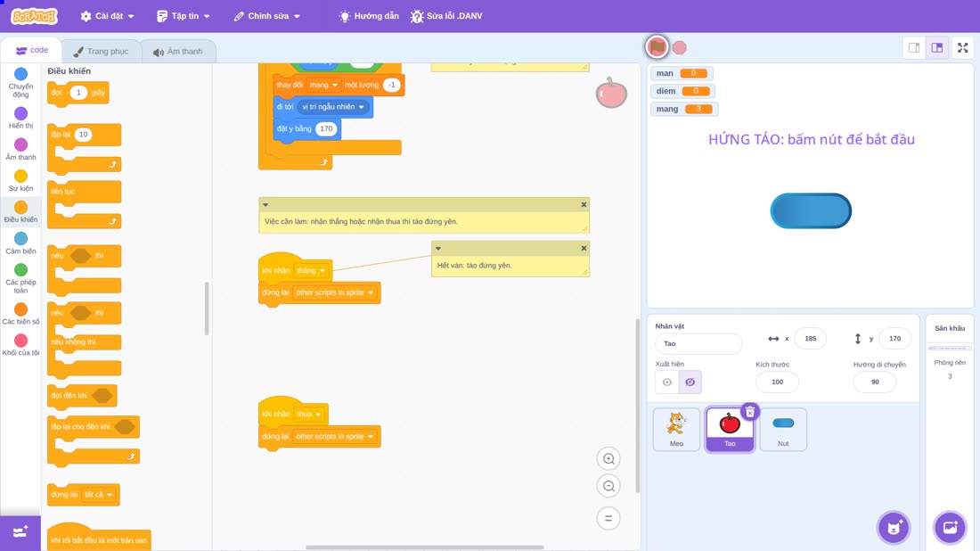Open the 'vị trí ngẫu nhiên' dropdown
Viewport: 980px width, 551px height.
333,107
